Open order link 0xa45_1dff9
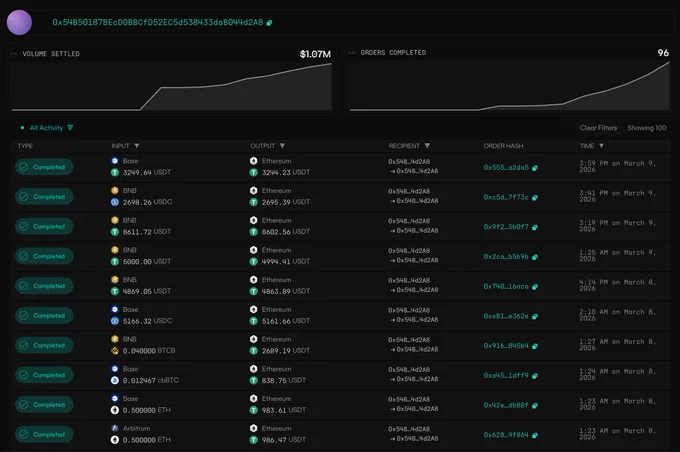The width and height of the screenshot is (680, 452). tap(506, 376)
